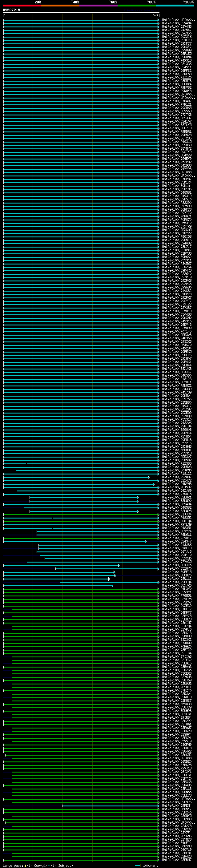The width and height of the screenshot is (197, 868).
Task: Select hit label UniRef100_P48352
Action: click(177, 518)
